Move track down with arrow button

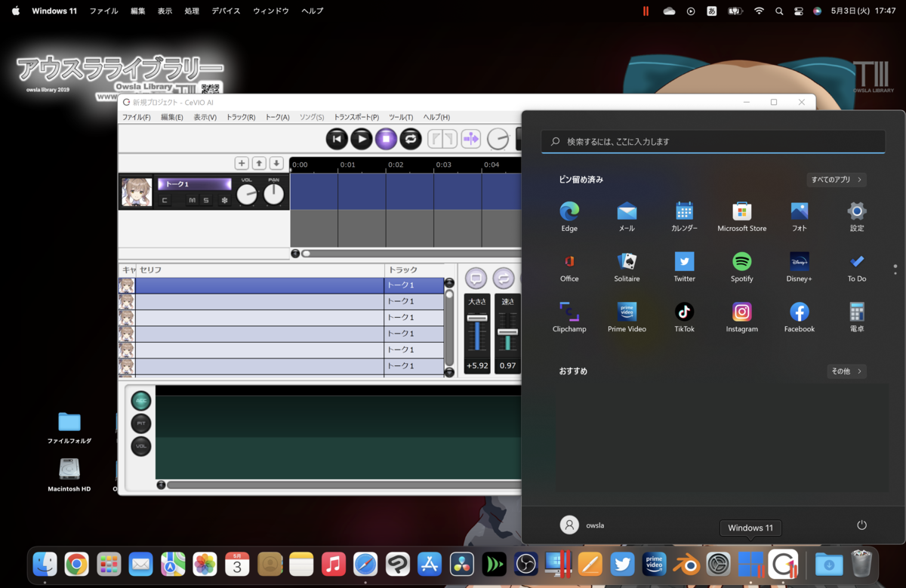click(276, 163)
